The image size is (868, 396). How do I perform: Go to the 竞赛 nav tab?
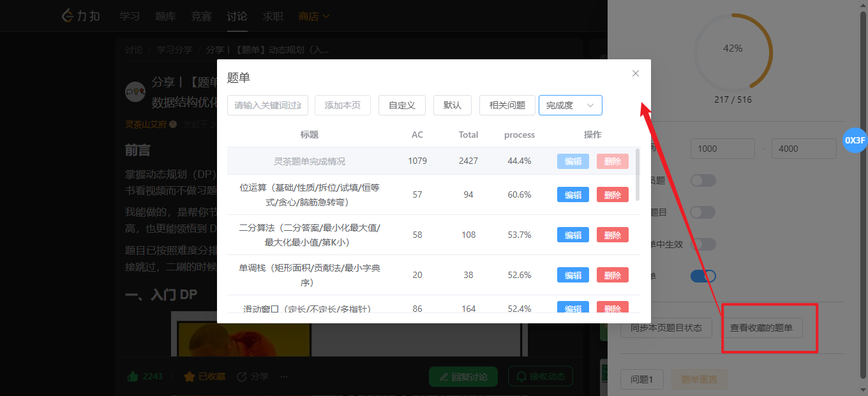tap(201, 16)
